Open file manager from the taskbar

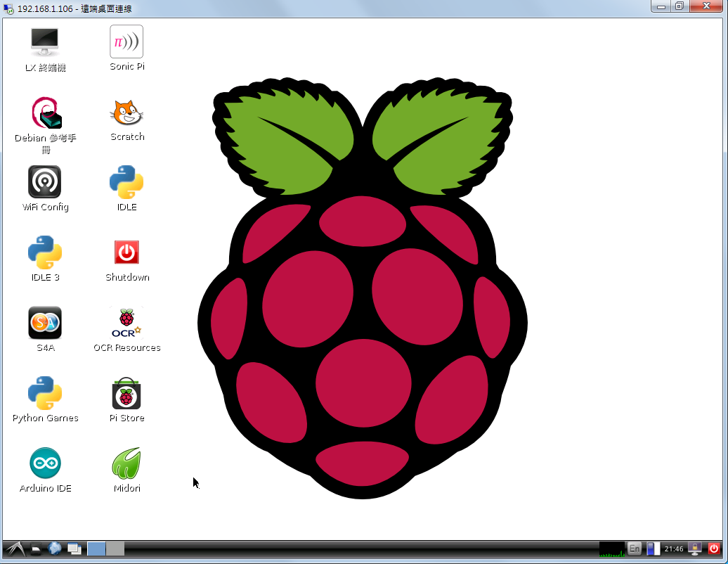click(36, 549)
